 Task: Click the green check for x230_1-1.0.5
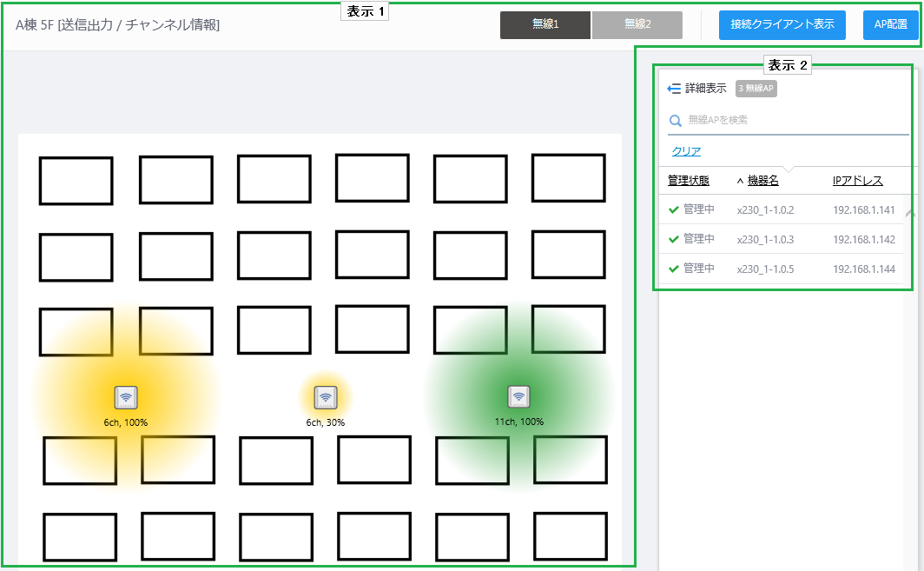pos(674,269)
